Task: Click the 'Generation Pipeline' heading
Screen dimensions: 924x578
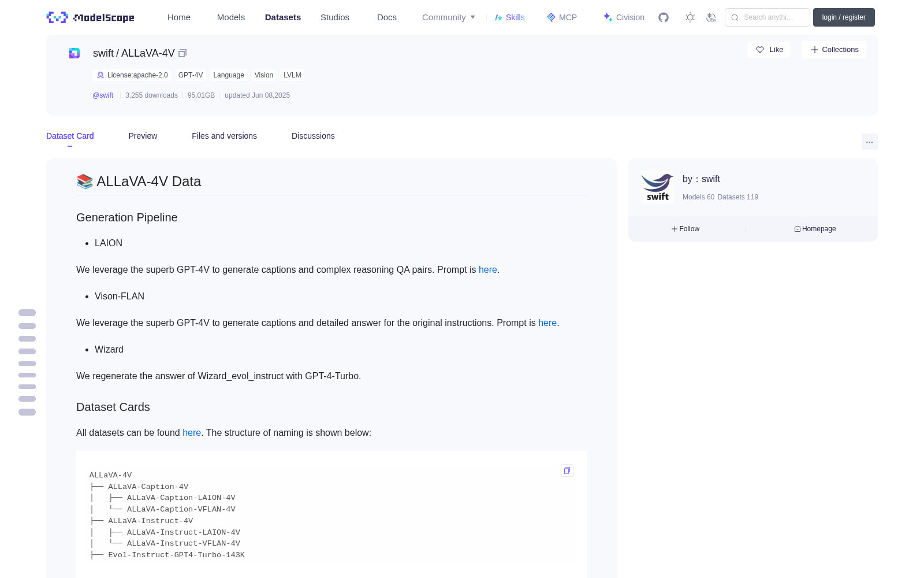Action: point(127,217)
